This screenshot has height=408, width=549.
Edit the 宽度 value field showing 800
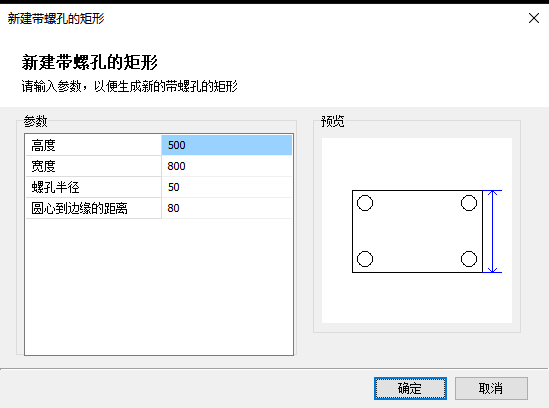click(x=227, y=166)
